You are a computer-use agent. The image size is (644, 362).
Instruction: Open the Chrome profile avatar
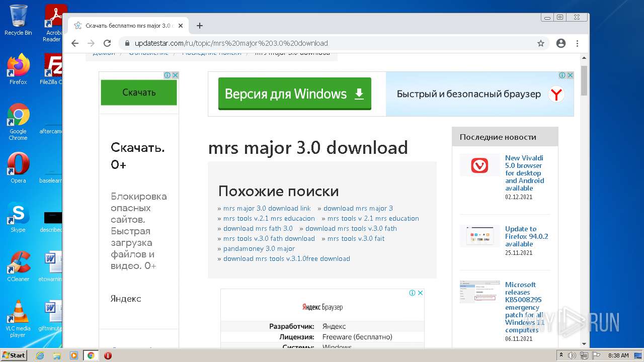[x=561, y=43]
